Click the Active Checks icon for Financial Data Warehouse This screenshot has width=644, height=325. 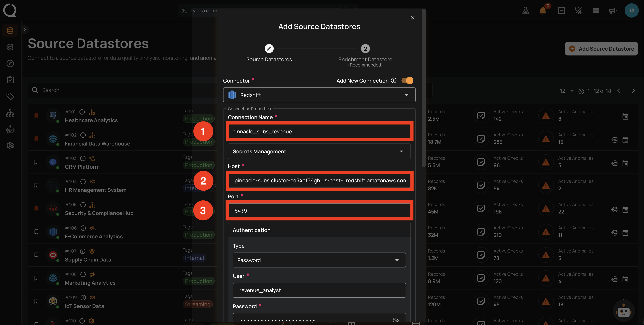[x=481, y=139]
